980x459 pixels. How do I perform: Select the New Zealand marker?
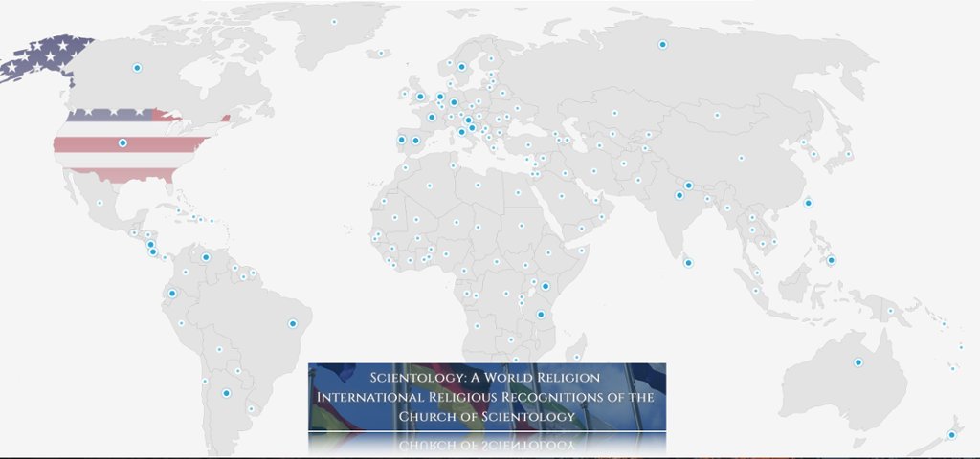951,435
